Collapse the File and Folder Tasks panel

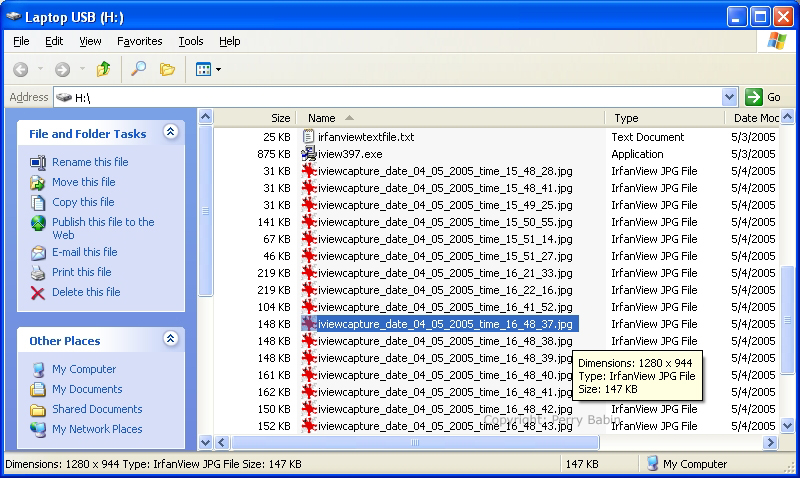(x=171, y=132)
